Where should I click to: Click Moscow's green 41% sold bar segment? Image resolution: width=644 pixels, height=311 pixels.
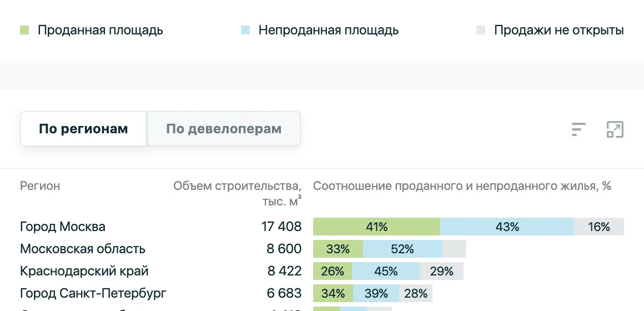pyautogui.click(x=376, y=227)
